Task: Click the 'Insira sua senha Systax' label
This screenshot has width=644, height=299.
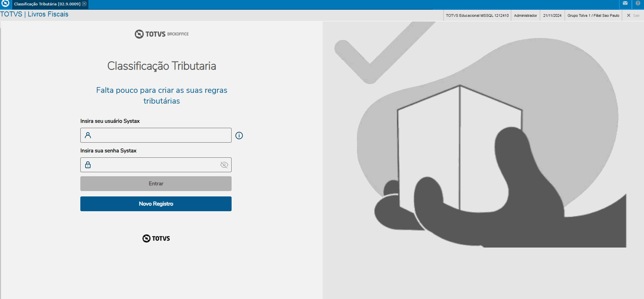Action: pyautogui.click(x=108, y=151)
